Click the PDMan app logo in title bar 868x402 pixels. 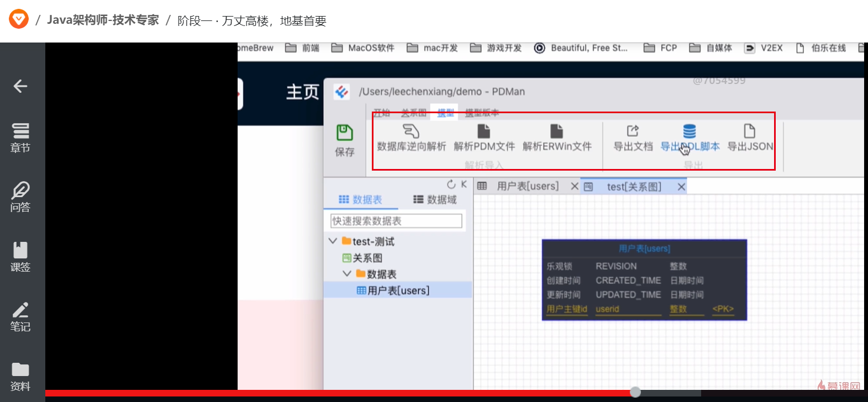[x=341, y=92]
